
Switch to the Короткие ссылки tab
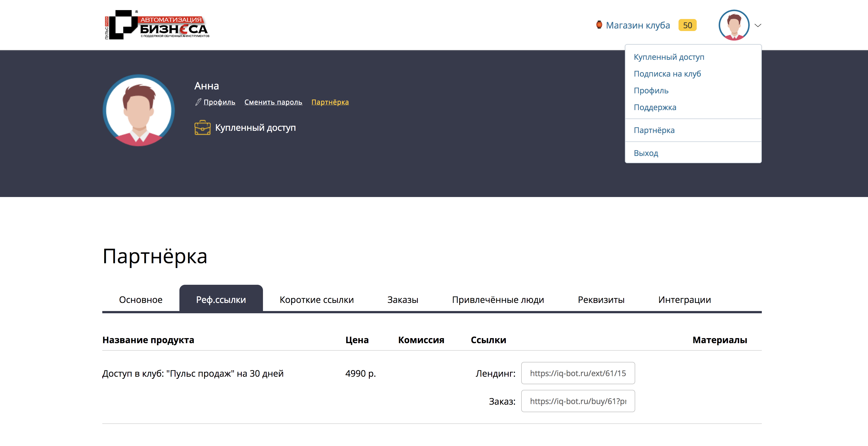316,300
